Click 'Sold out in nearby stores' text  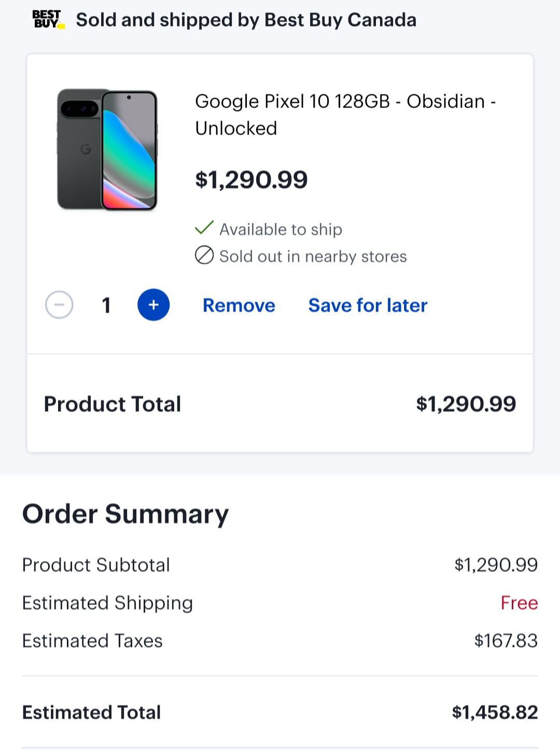point(313,256)
